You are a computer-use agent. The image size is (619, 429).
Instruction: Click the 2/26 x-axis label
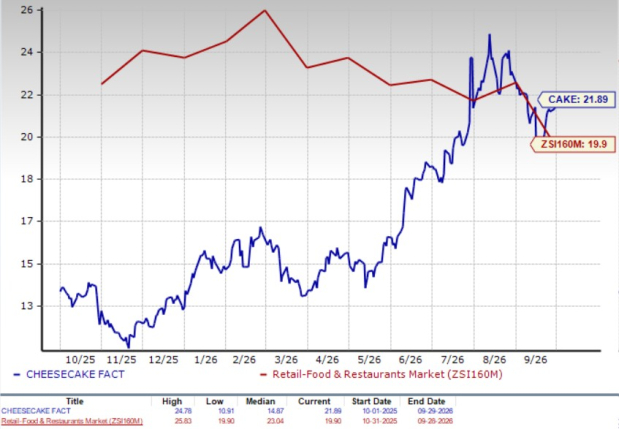(x=244, y=360)
